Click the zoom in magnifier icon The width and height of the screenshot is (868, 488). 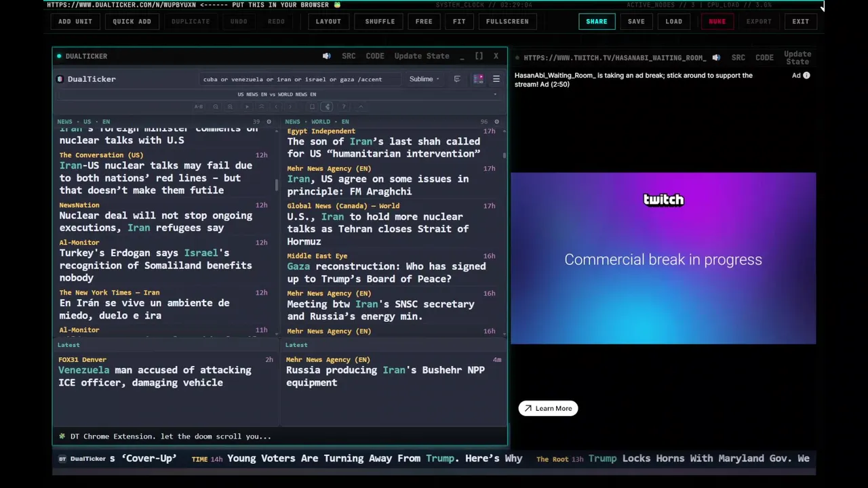230,106
